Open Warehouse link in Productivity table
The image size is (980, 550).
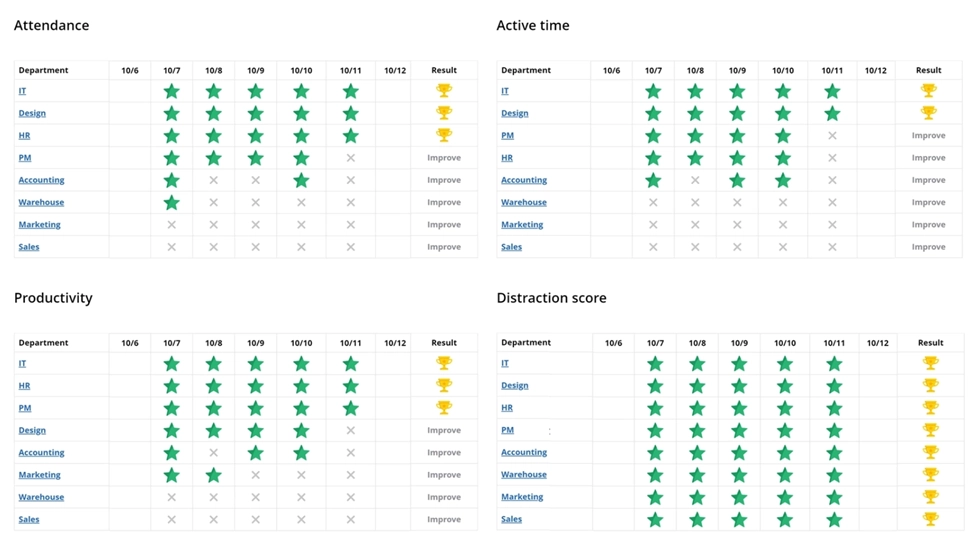(x=41, y=497)
